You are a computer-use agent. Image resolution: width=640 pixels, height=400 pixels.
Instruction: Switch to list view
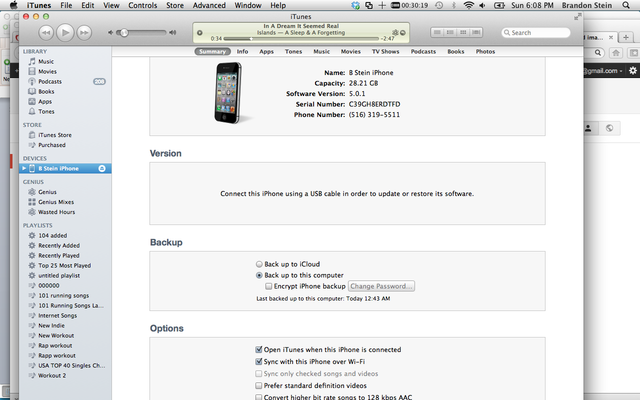click(x=437, y=32)
